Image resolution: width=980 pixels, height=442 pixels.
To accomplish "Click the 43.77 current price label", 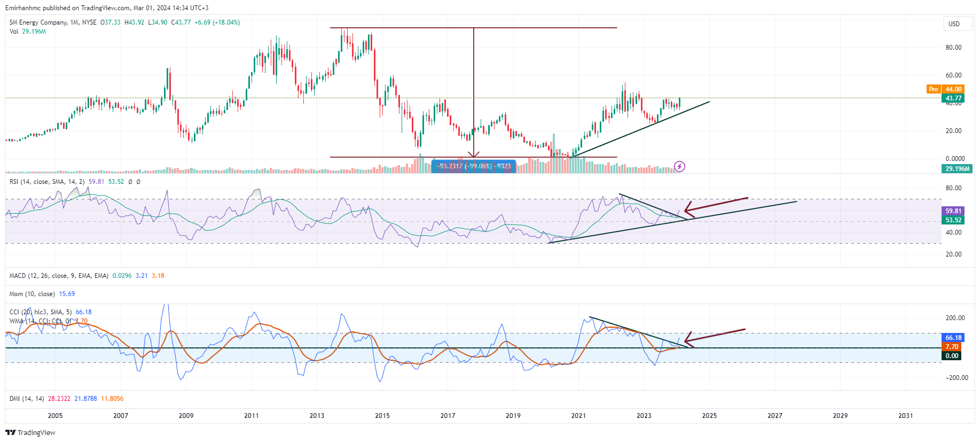I will coord(953,98).
